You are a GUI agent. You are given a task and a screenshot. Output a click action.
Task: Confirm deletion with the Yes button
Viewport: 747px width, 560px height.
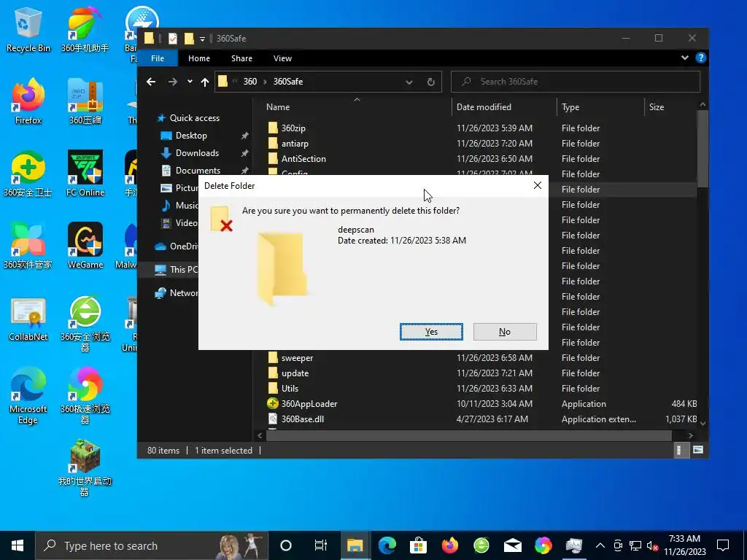431,332
